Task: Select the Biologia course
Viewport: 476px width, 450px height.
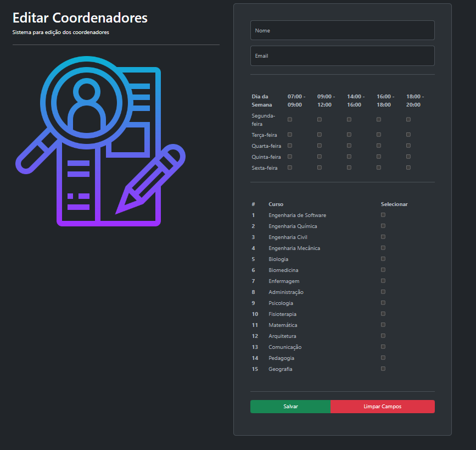Action: tap(383, 259)
